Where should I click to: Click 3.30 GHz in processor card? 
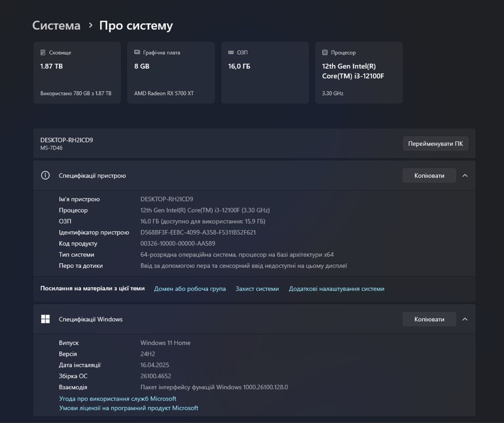(332, 93)
